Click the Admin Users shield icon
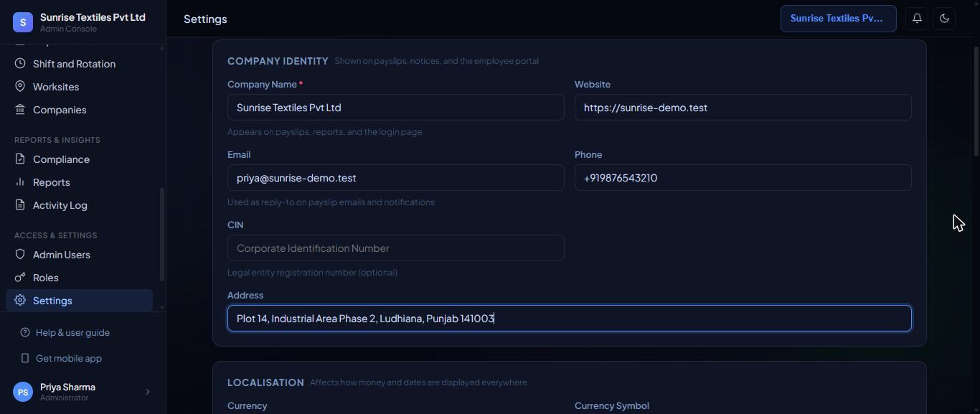The width and height of the screenshot is (980, 414). [x=20, y=255]
